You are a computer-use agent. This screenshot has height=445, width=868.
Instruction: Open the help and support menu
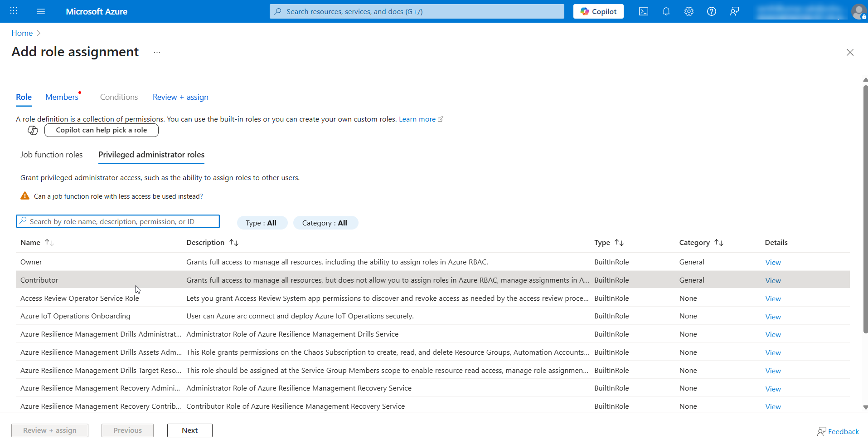pyautogui.click(x=711, y=11)
